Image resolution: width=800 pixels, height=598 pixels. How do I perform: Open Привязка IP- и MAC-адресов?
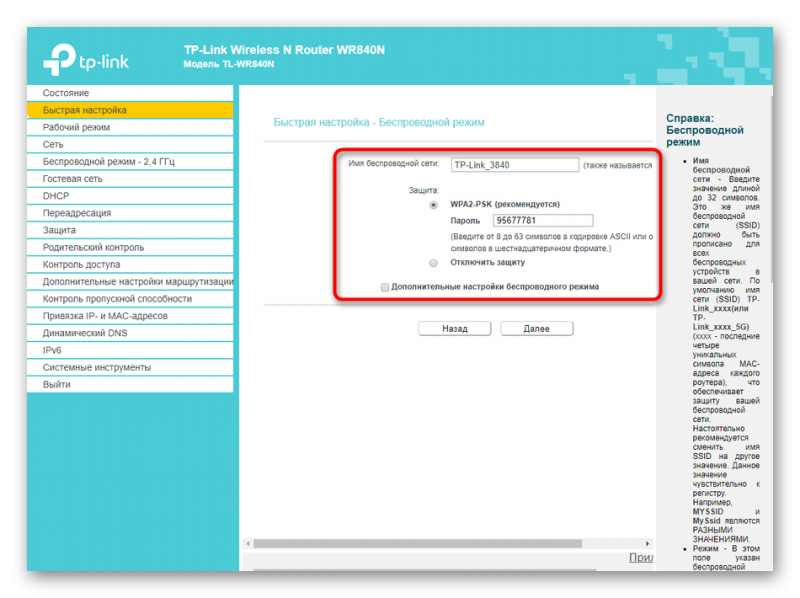[130, 316]
